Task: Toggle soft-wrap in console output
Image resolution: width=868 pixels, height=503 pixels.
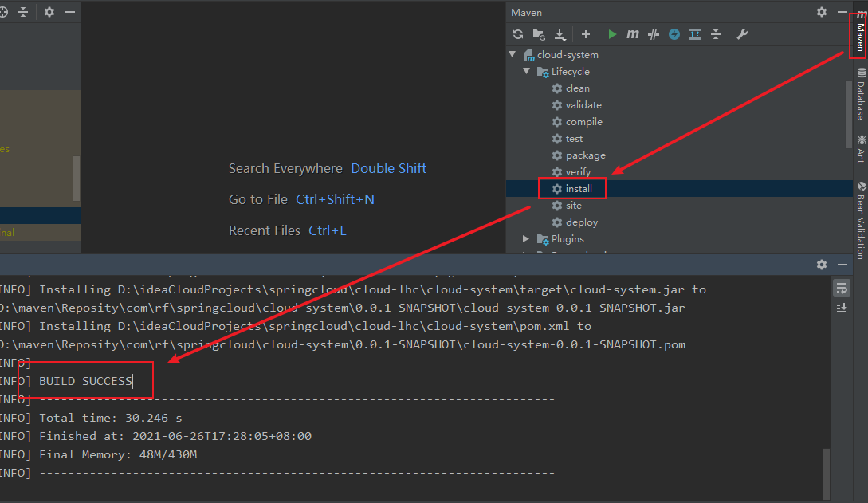Action: [842, 288]
